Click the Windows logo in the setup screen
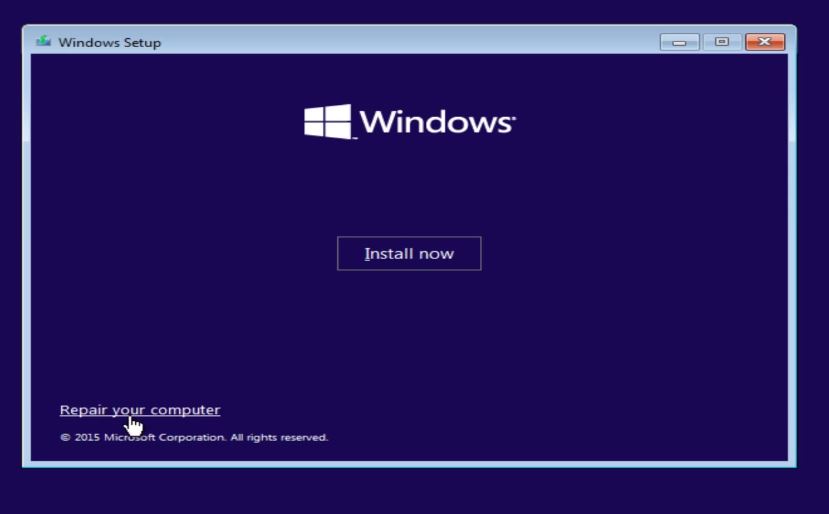Image resolution: width=829 pixels, height=514 pixels. coord(410,122)
